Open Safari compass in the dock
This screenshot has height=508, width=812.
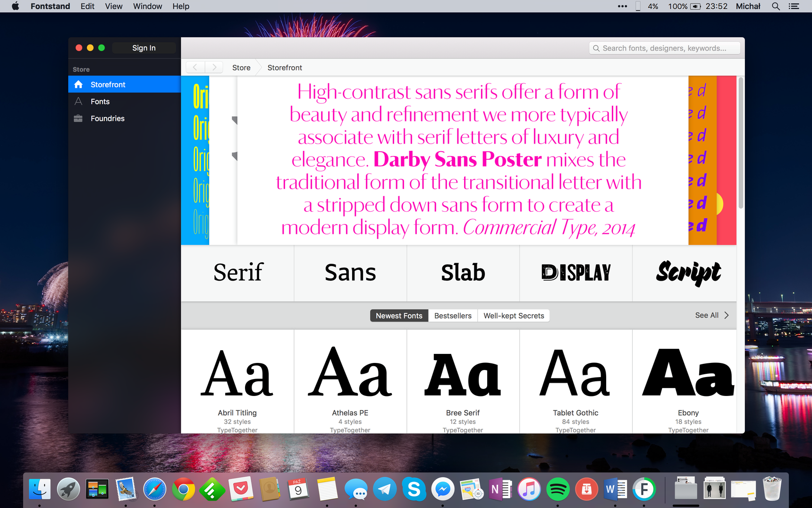(x=155, y=489)
